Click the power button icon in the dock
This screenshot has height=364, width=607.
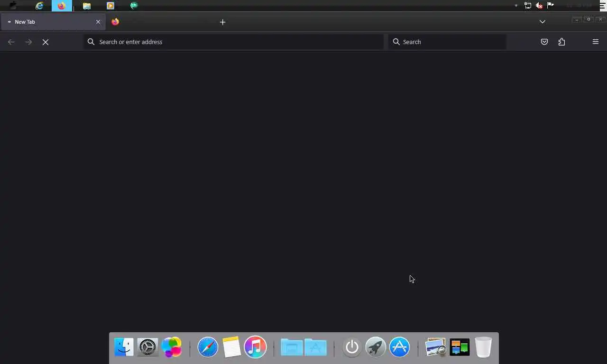point(352,347)
